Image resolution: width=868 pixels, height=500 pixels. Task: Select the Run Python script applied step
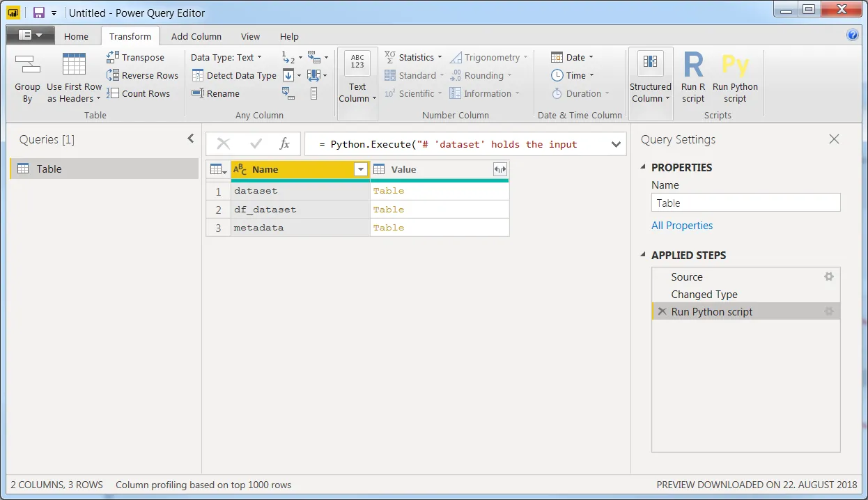point(745,311)
